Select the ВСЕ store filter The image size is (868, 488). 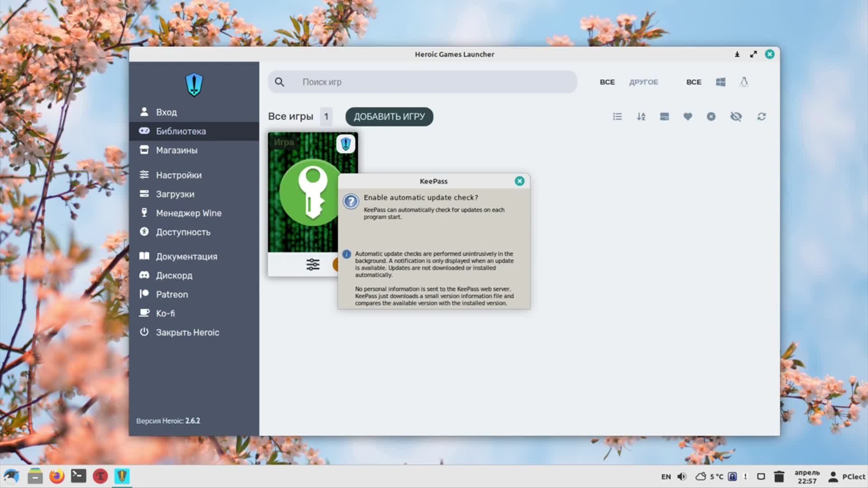coord(607,82)
